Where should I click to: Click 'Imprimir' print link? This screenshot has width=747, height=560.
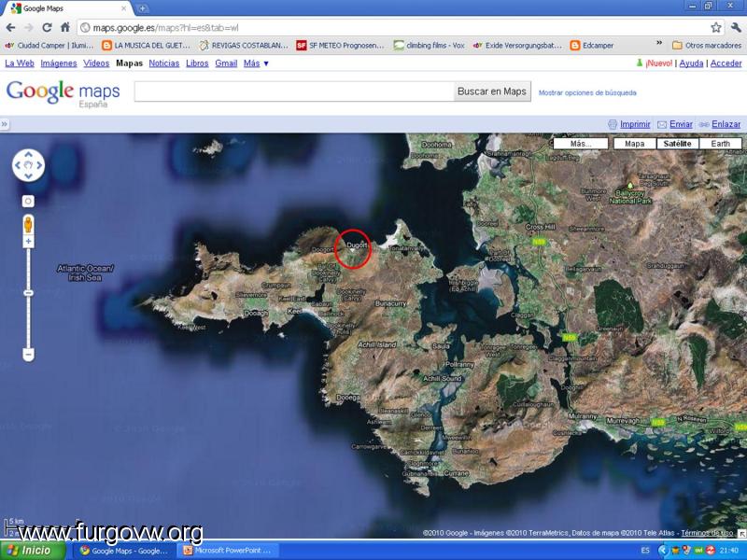coord(635,124)
